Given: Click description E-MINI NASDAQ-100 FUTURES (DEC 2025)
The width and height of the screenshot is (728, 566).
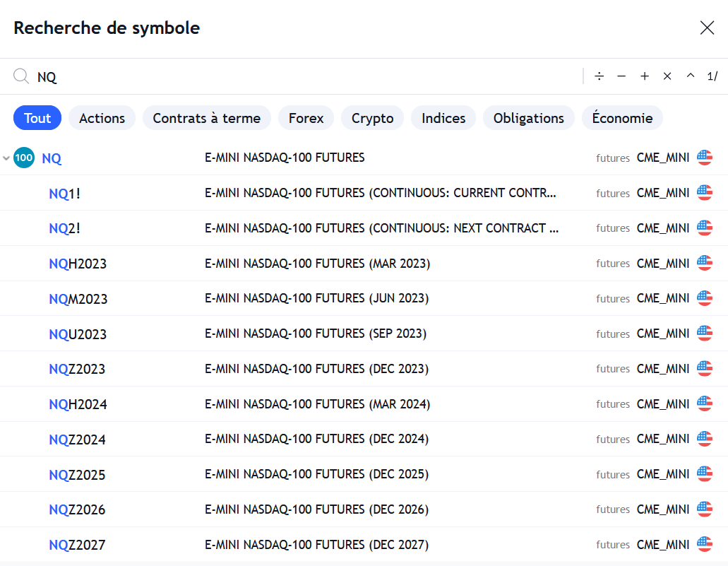Looking at the screenshot, I should tap(316, 474).
